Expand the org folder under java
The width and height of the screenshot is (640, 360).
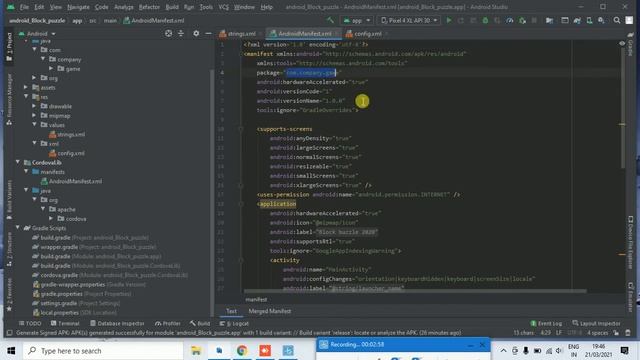[x=34, y=78]
